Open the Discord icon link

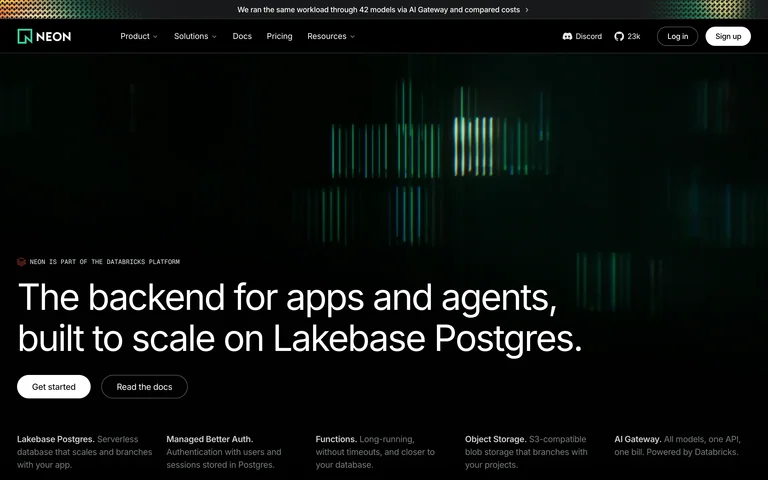[x=567, y=36]
